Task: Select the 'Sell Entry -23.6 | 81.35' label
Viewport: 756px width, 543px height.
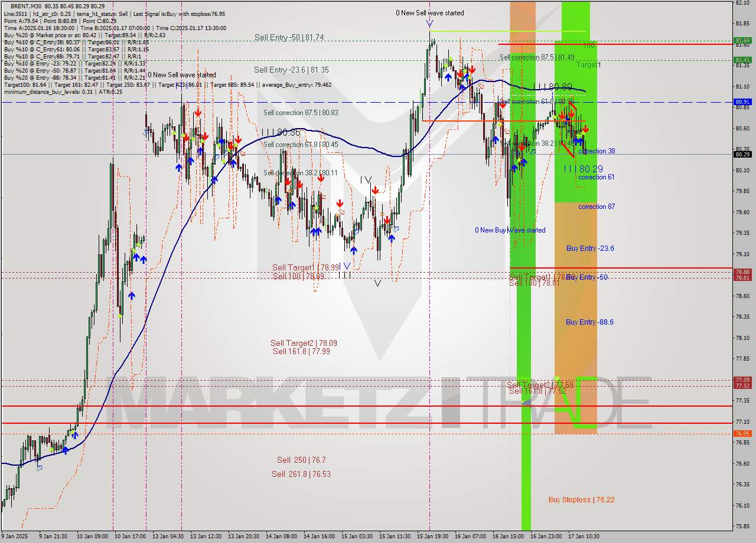Action: (291, 70)
